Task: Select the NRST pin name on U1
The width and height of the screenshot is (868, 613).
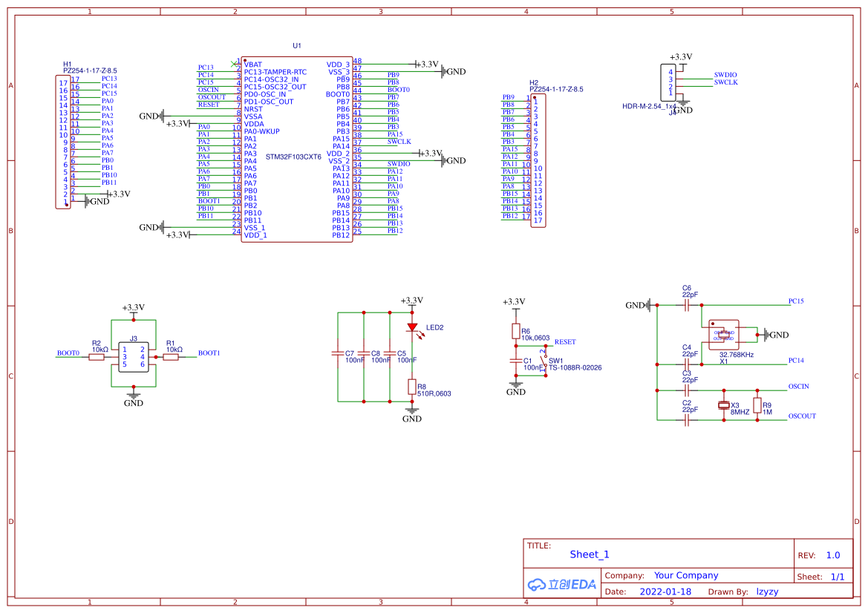Action: (x=253, y=109)
